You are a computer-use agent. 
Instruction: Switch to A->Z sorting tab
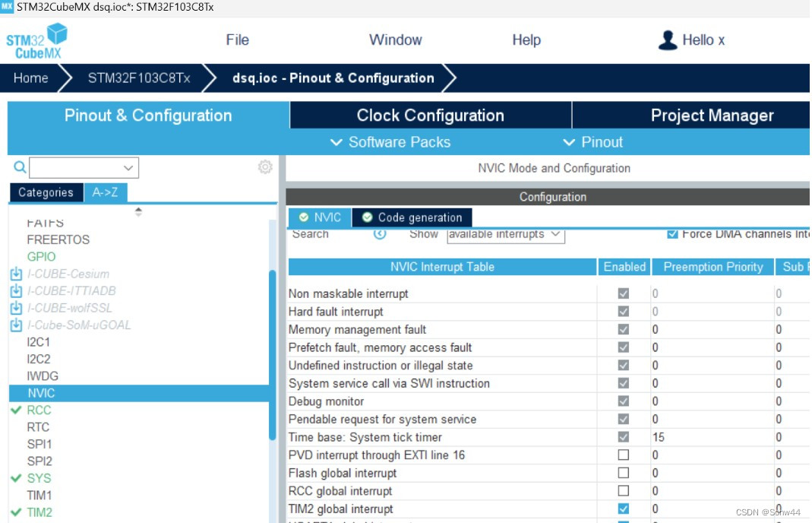pyautogui.click(x=105, y=192)
